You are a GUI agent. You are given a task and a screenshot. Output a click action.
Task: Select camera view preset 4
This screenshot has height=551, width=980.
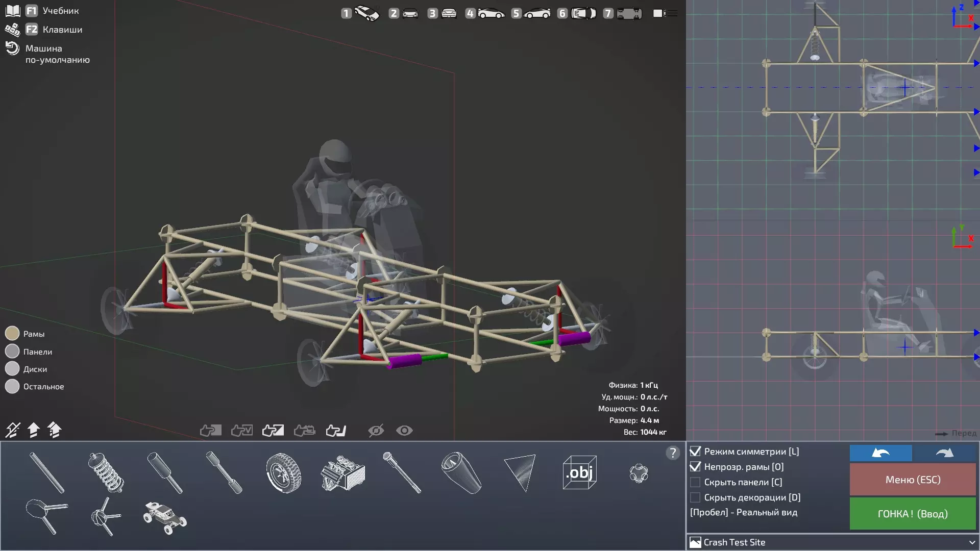click(x=485, y=13)
